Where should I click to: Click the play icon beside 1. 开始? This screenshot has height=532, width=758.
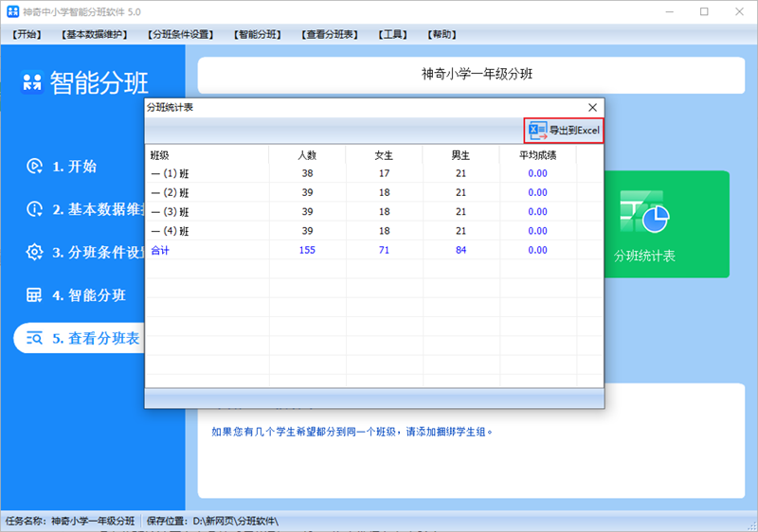tap(34, 167)
